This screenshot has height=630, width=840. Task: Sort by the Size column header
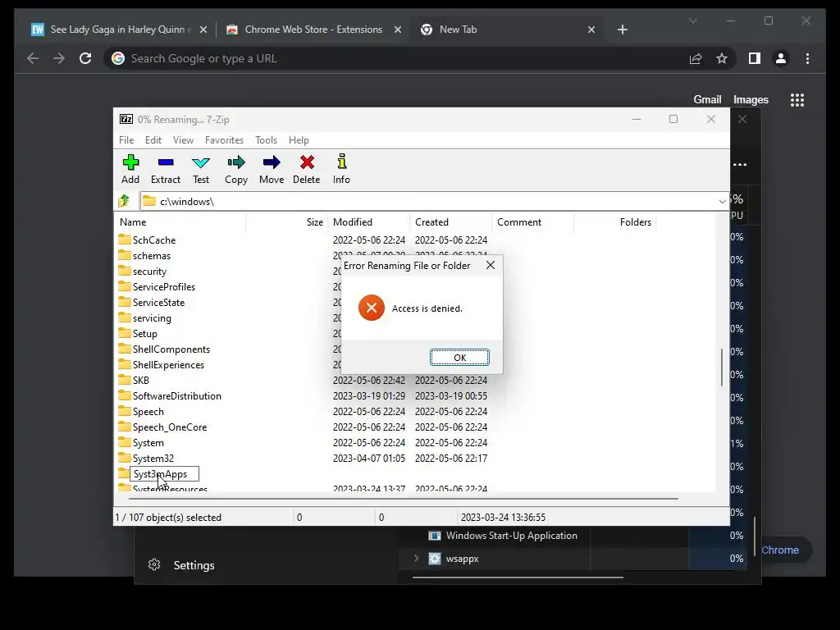tap(286, 221)
